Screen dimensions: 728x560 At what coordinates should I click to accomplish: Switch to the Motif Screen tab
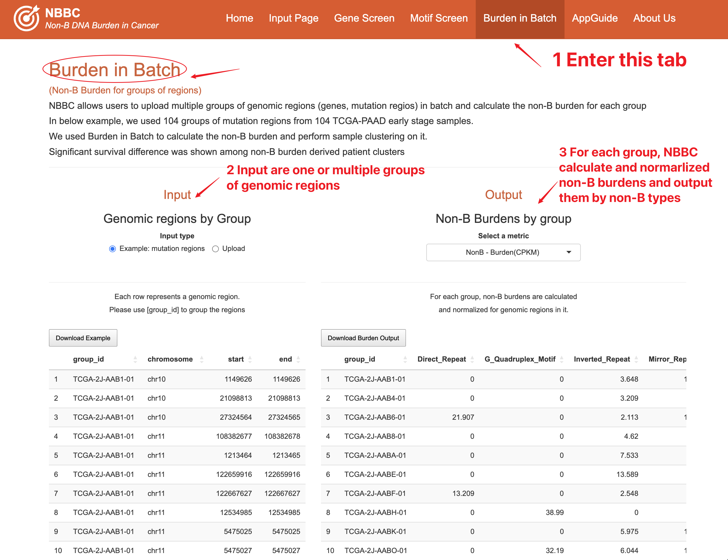point(439,18)
